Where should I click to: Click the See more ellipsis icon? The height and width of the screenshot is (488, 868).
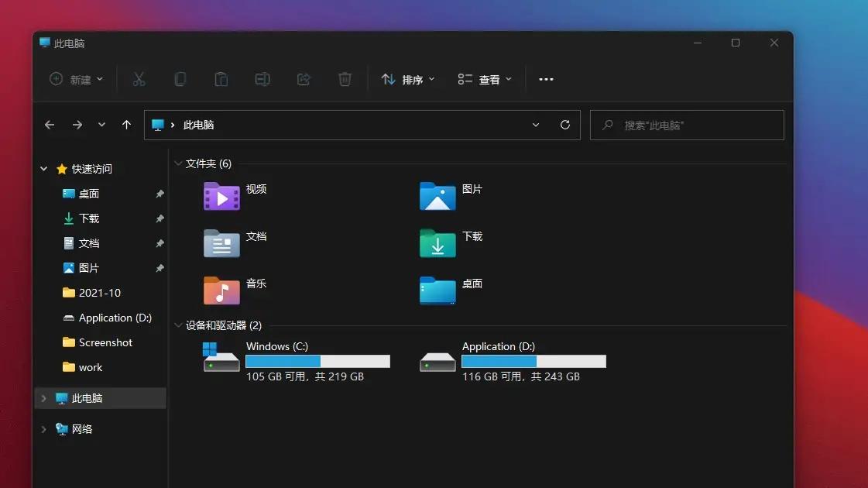click(x=546, y=79)
